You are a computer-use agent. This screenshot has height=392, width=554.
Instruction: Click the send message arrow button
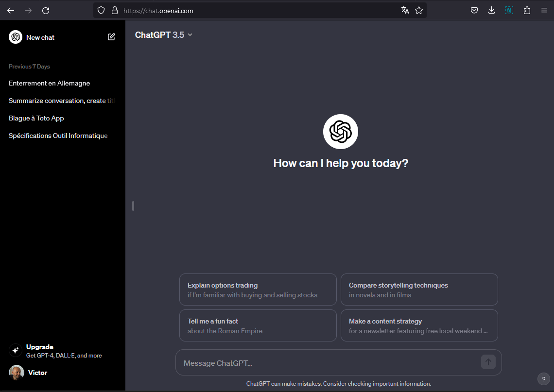(x=488, y=362)
